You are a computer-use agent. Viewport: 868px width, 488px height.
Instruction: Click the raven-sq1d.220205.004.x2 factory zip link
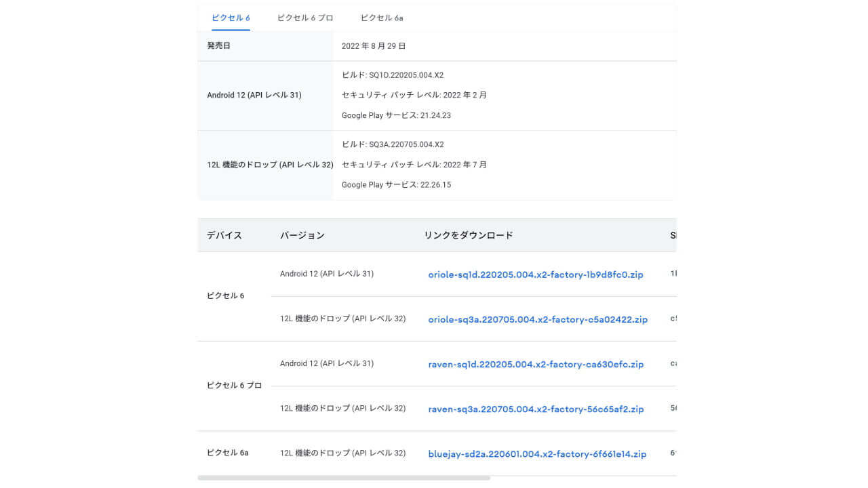tap(536, 364)
